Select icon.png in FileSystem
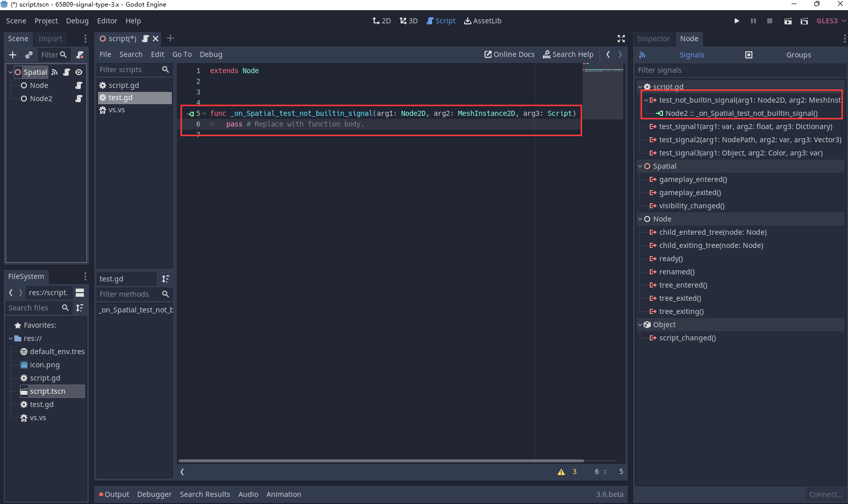 [x=44, y=365]
